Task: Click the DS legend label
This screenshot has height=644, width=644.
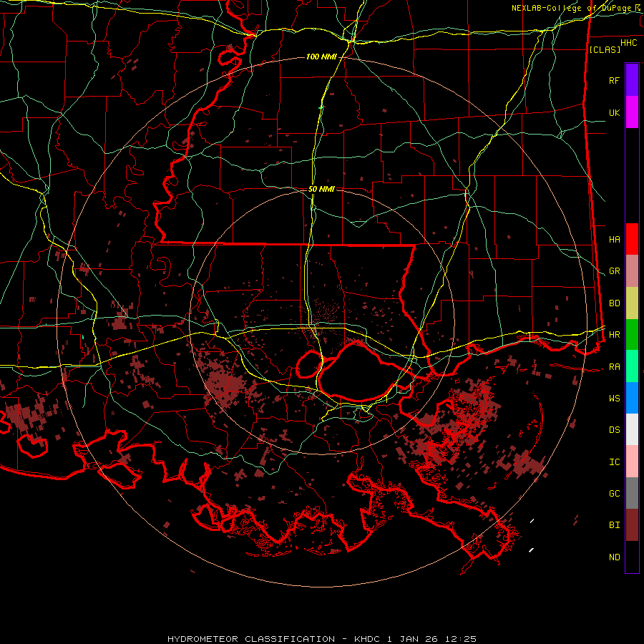Action: [x=614, y=430]
